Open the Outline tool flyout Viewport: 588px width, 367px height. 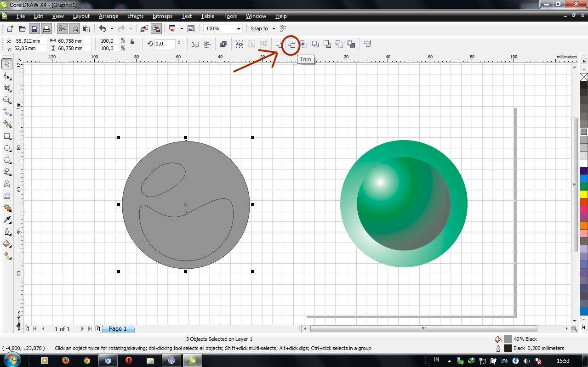coord(7,231)
